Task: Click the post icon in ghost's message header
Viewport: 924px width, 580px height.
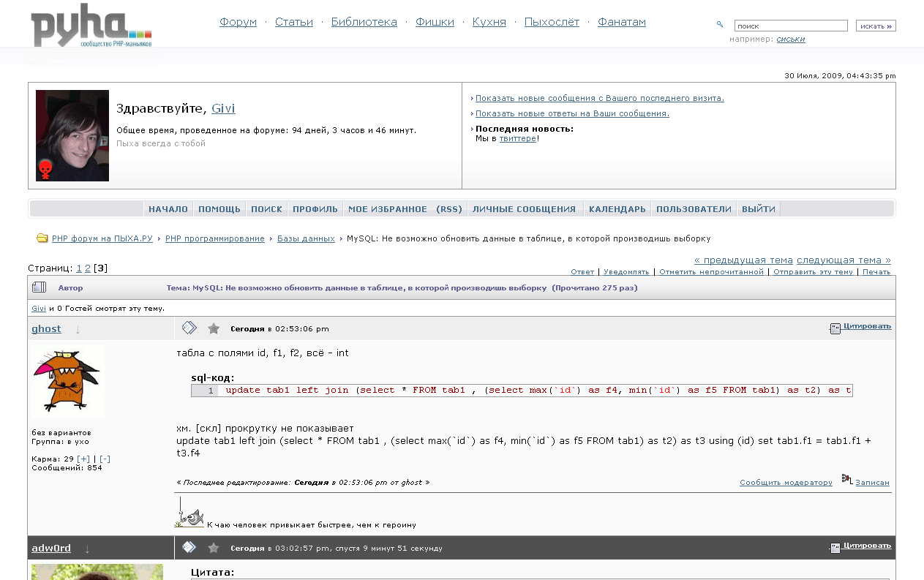Action: click(189, 328)
